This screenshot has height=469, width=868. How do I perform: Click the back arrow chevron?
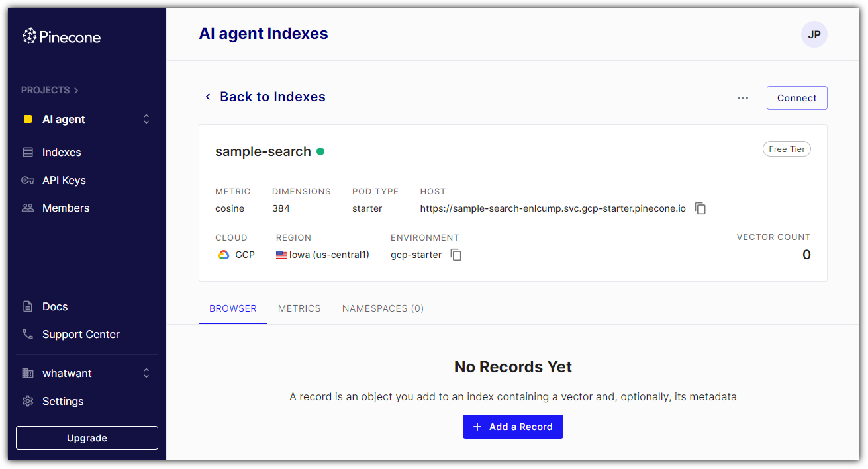pos(207,97)
